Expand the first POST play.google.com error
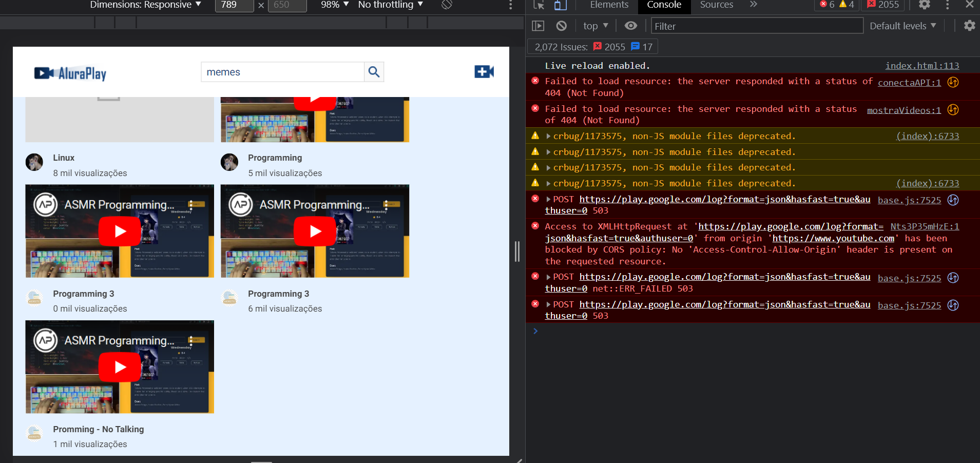 549,200
